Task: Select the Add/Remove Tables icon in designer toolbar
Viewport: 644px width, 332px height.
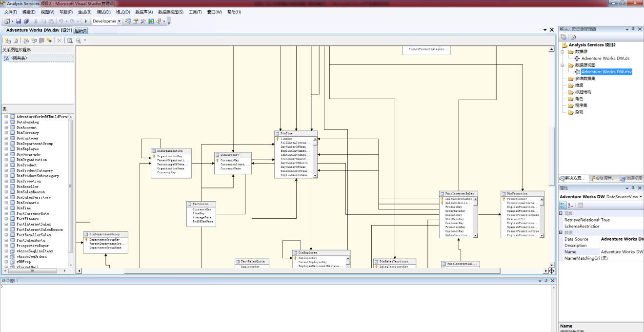Action: click(8, 40)
